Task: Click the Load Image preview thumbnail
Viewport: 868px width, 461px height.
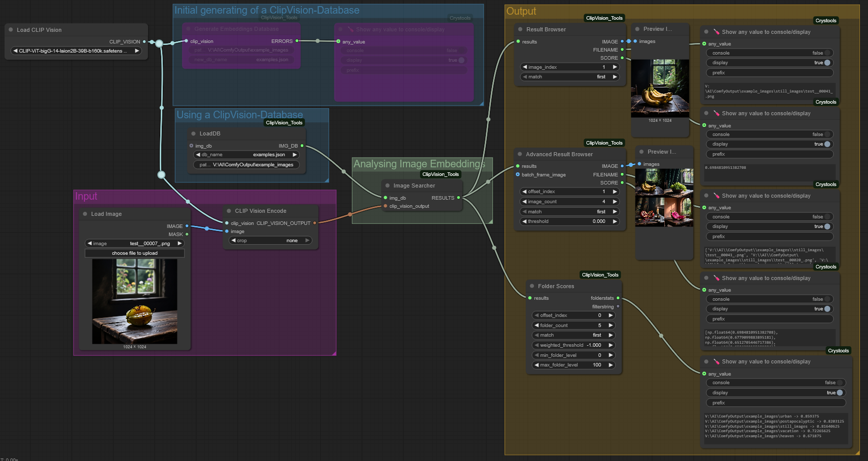Action: [134, 301]
